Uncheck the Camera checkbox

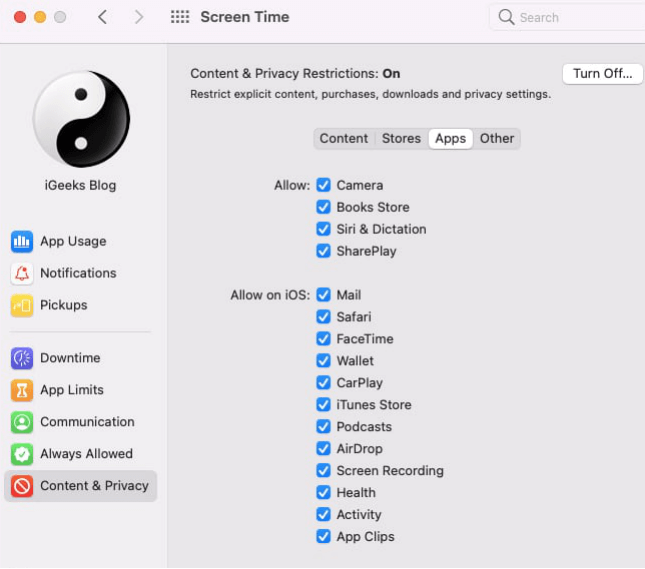click(323, 185)
